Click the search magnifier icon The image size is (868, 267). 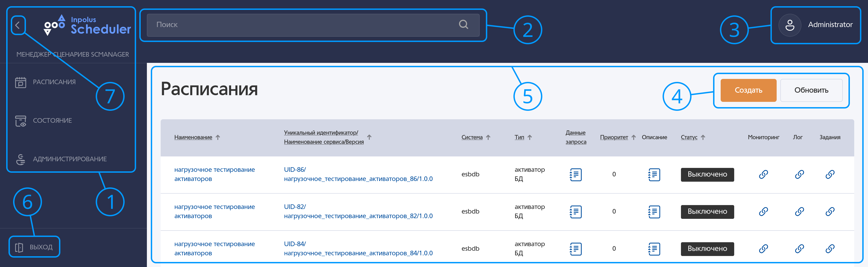[463, 24]
